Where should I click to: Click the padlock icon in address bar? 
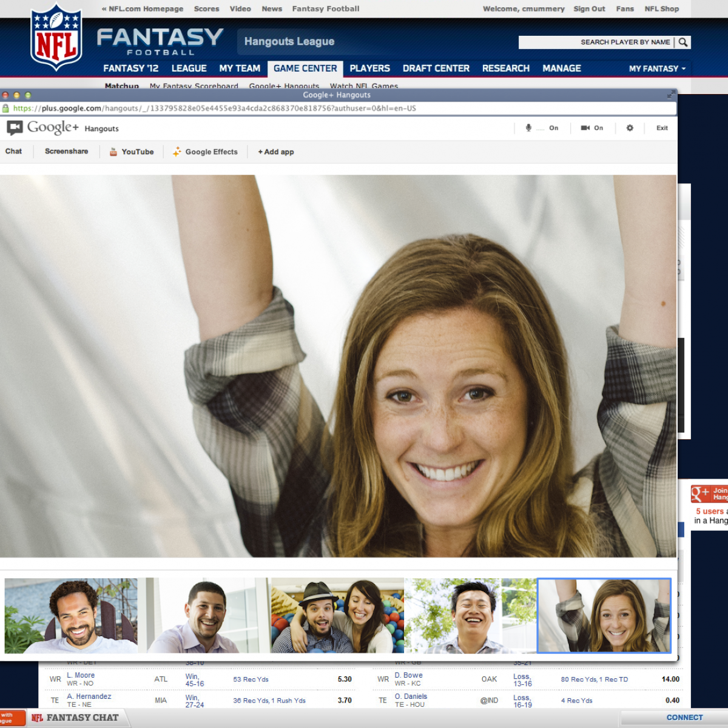click(6, 109)
